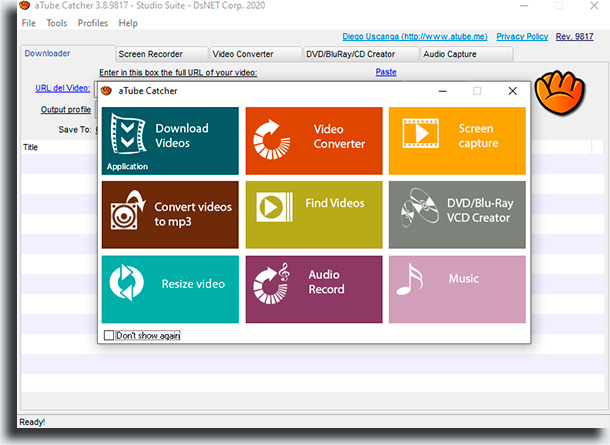This screenshot has width=610, height=445.
Task: Click the Convert videos to mp3 tile text
Action: [193, 214]
